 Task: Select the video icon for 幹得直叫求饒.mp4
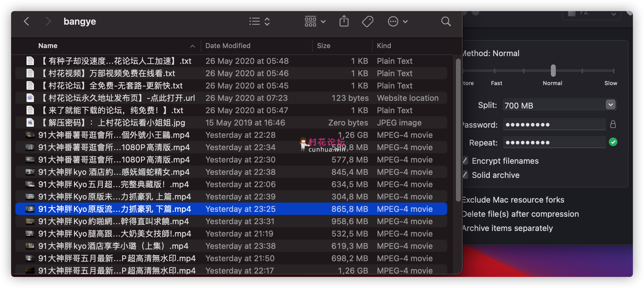coord(30,221)
